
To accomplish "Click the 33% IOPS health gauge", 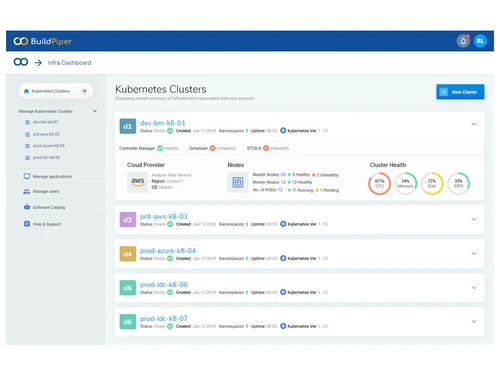I will point(458,183).
